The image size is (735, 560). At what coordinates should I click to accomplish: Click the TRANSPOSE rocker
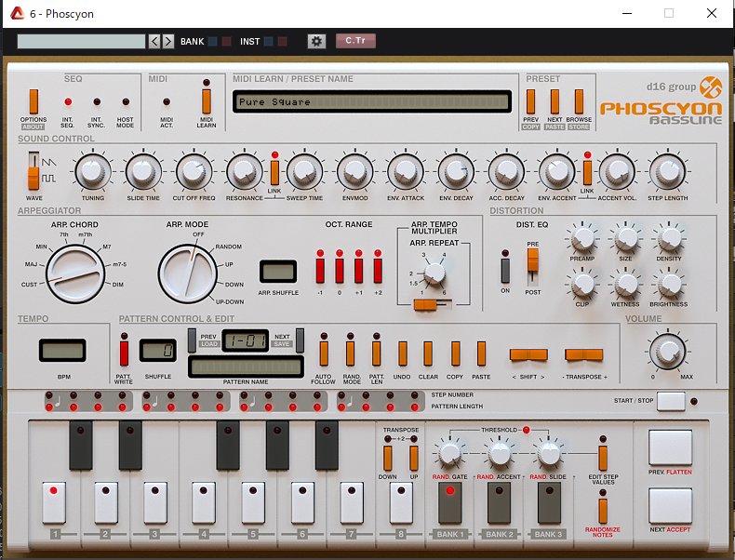(x=584, y=354)
